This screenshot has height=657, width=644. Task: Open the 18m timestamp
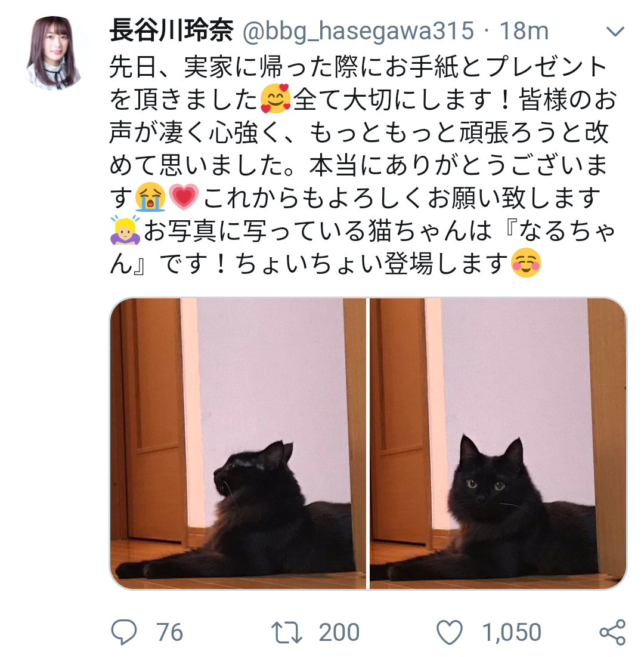coord(524,31)
